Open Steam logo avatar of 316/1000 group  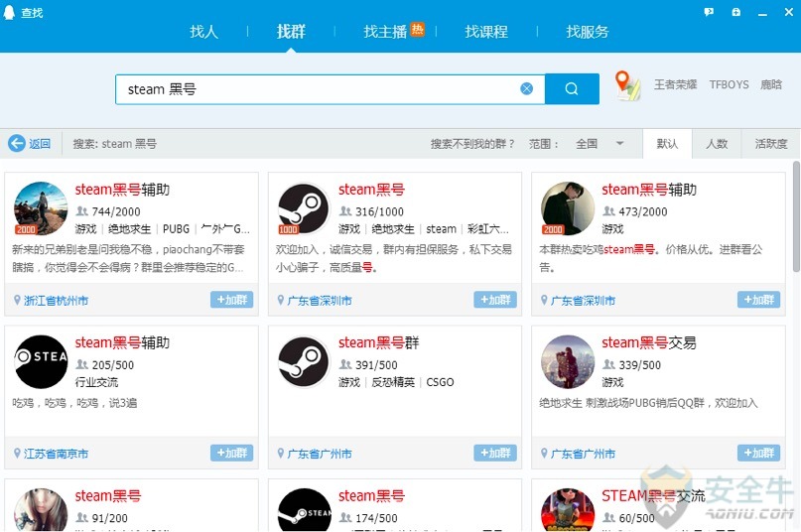(304, 208)
